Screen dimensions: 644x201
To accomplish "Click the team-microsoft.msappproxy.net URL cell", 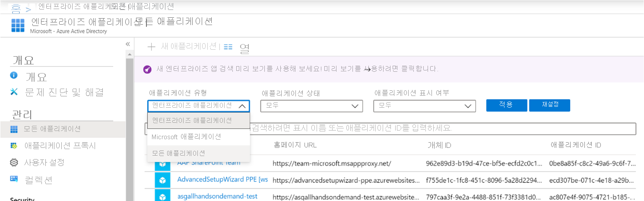I will (332, 163).
